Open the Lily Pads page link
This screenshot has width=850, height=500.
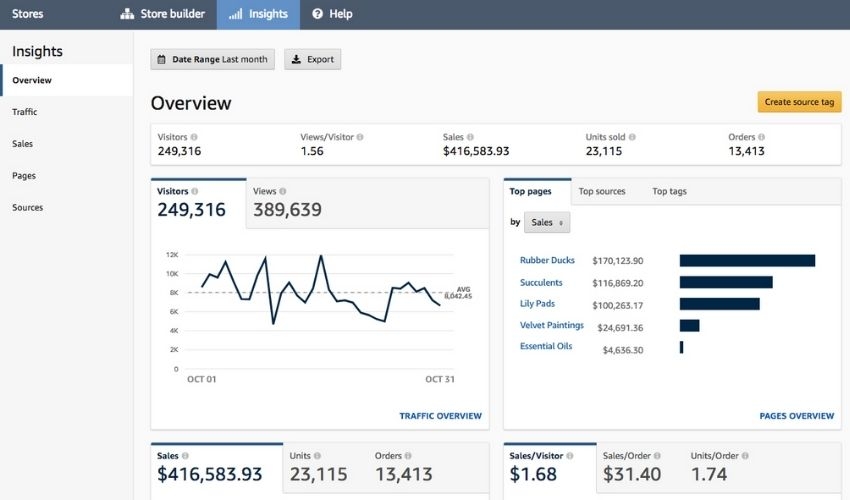click(537, 304)
